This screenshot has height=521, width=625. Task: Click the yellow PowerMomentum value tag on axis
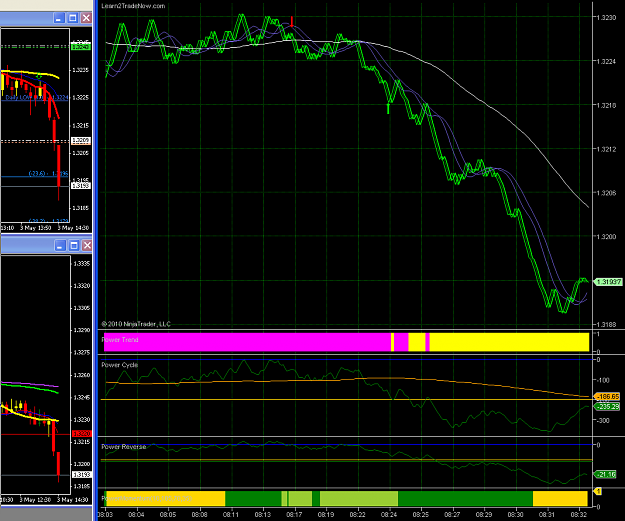pyautogui.click(x=598, y=492)
